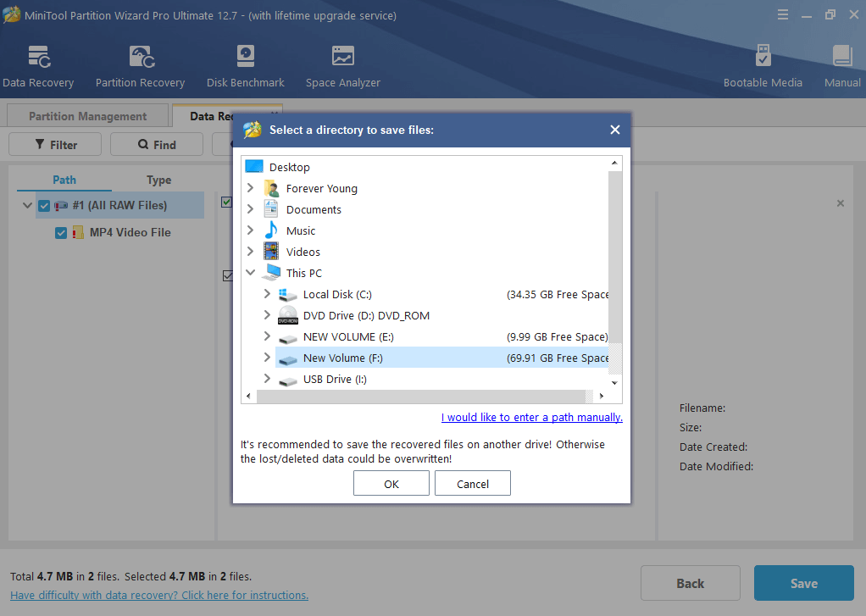866x616 pixels.
Task: Expand the Videos folder node
Action: point(250,251)
